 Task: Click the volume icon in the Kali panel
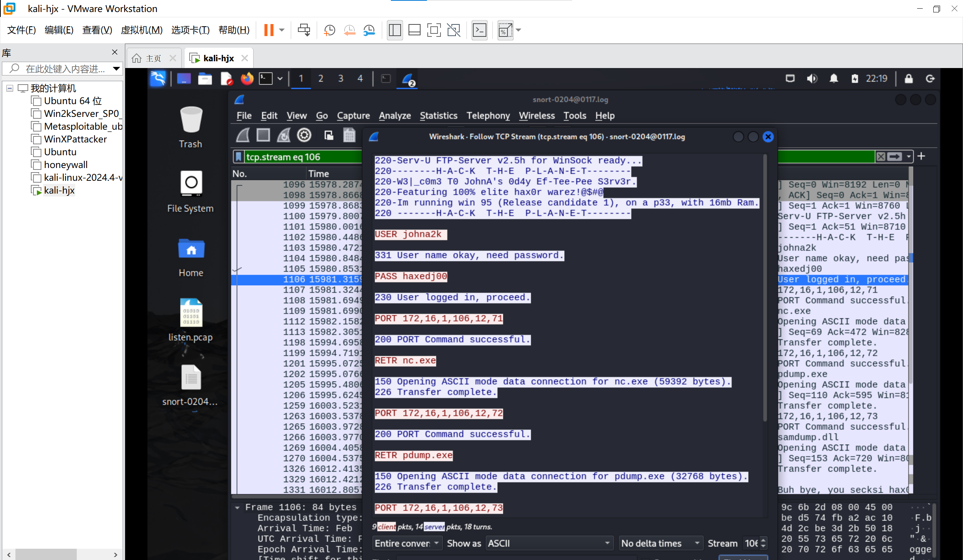pyautogui.click(x=812, y=79)
